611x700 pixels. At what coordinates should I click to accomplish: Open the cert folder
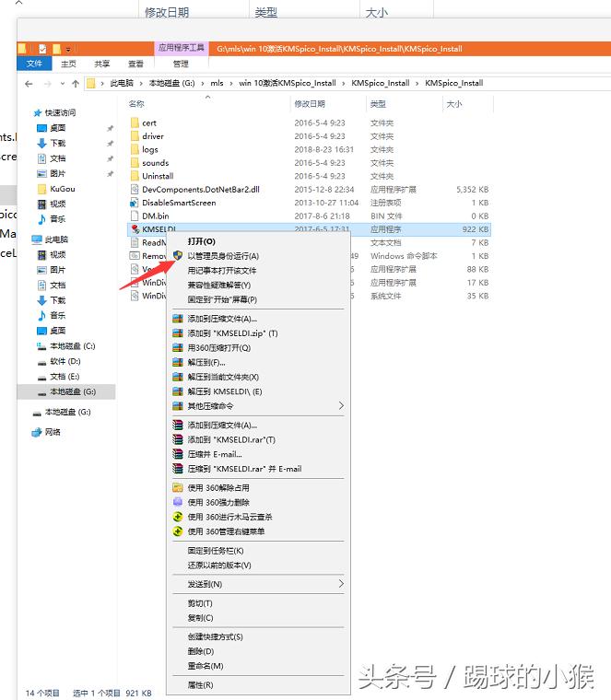pos(149,122)
